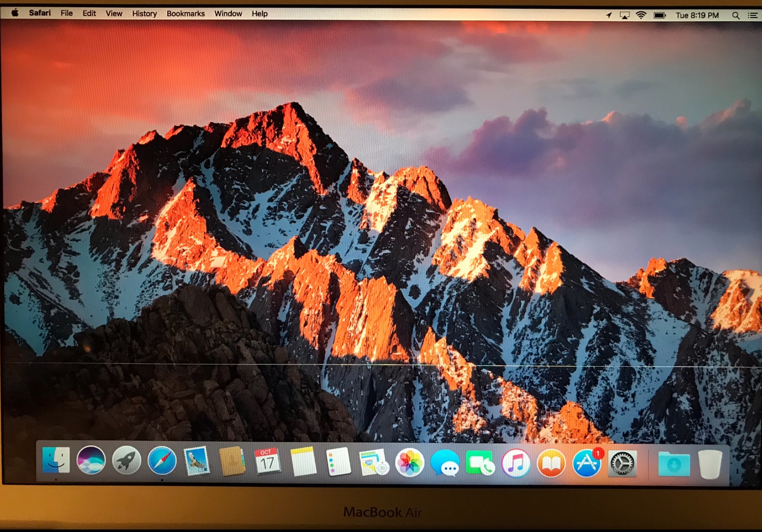Open Messages from the Dock

click(x=445, y=463)
